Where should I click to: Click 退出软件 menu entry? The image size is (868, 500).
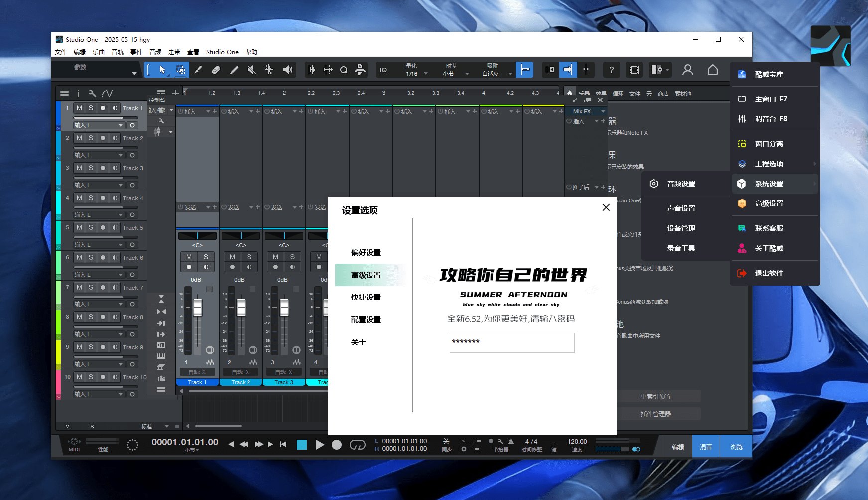click(x=775, y=273)
